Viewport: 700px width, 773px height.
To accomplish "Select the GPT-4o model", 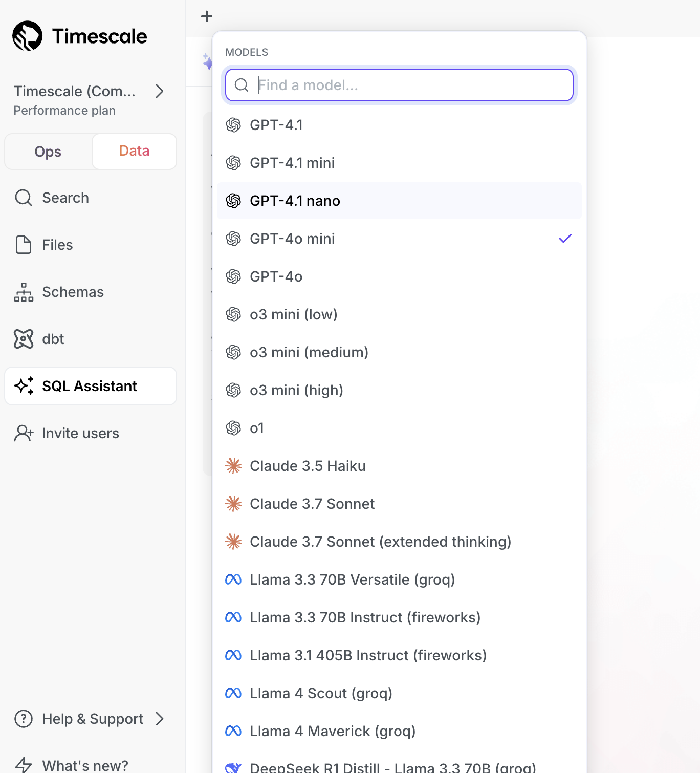I will (399, 276).
